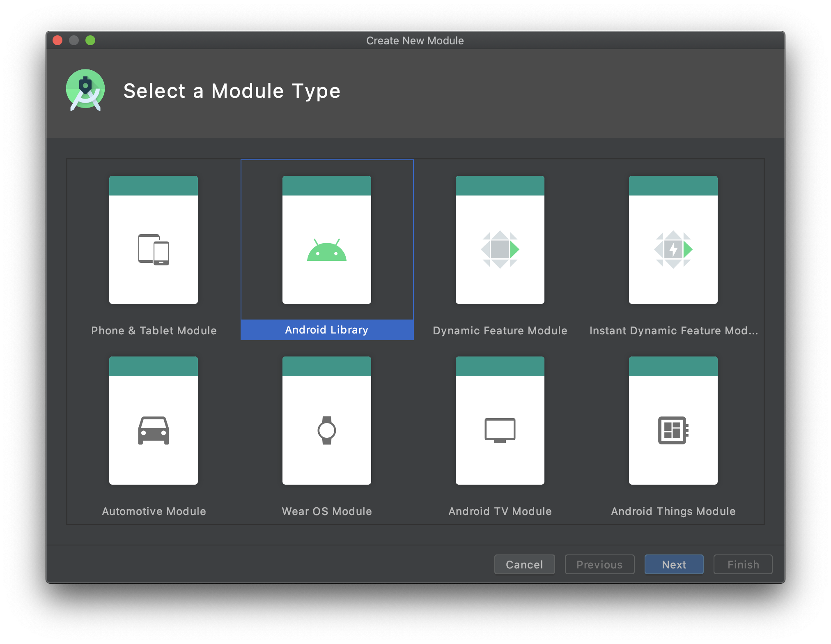Viewport: 831px width, 644px height.
Task: Select the Automotive car icon
Action: point(154,430)
